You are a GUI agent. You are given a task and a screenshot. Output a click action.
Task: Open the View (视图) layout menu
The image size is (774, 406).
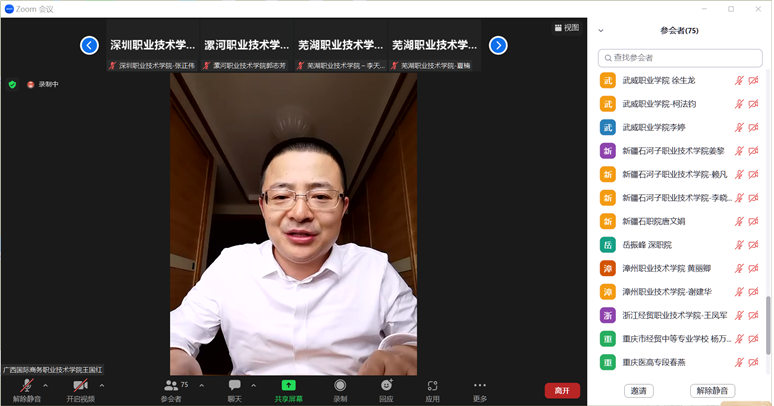pyautogui.click(x=567, y=28)
